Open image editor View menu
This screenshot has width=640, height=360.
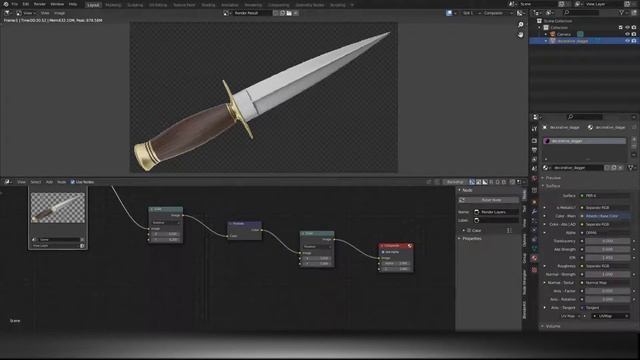[45, 13]
